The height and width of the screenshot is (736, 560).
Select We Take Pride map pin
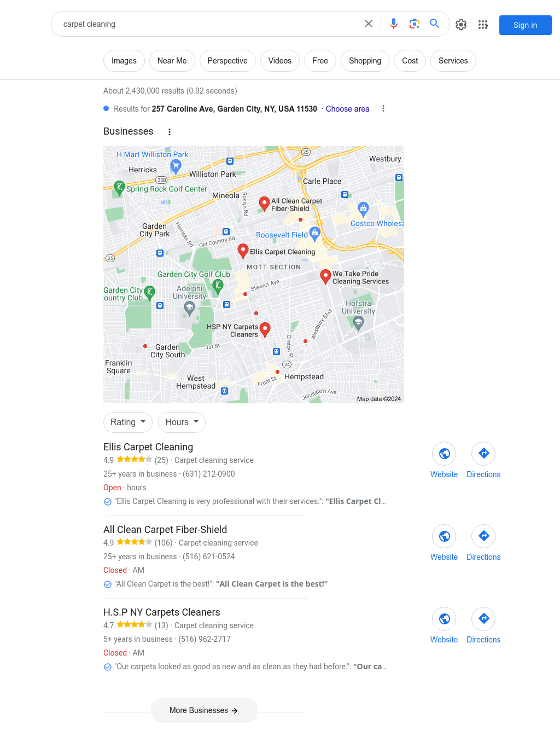[325, 276]
